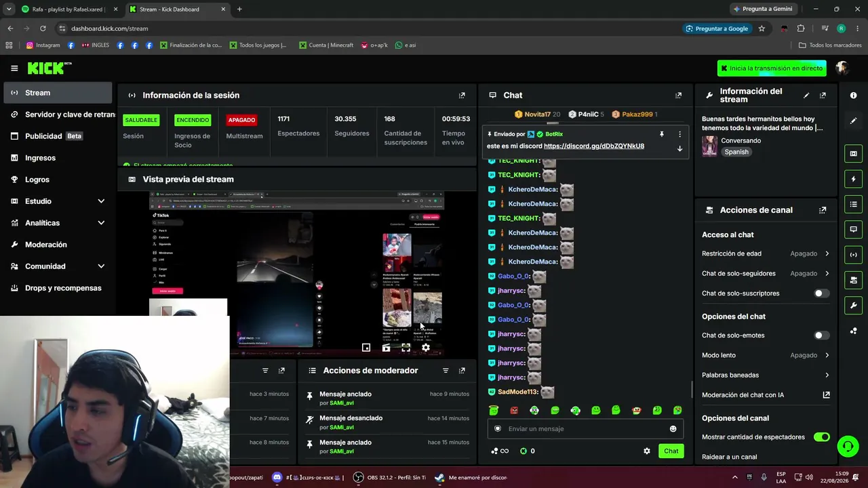This screenshot has height=488, width=868.
Task: Open the discord.gg link in pinned message
Action: [x=594, y=146]
